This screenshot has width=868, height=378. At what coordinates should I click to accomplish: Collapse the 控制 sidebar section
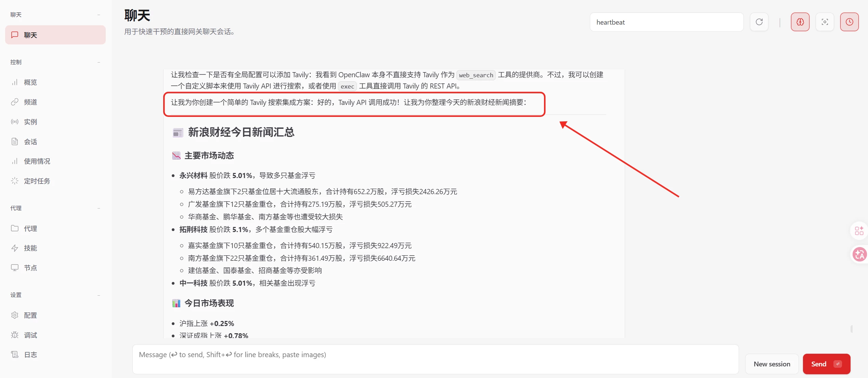click(99, 62)
